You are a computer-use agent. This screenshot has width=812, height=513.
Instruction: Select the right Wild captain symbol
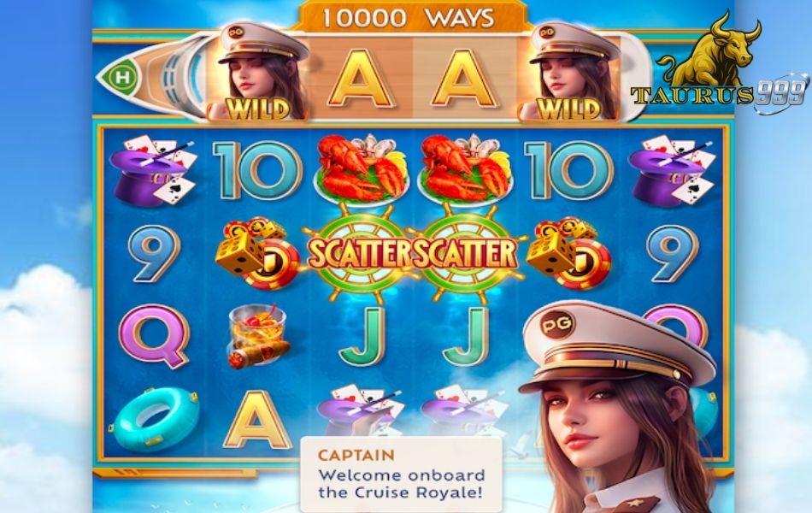(568, 72)
